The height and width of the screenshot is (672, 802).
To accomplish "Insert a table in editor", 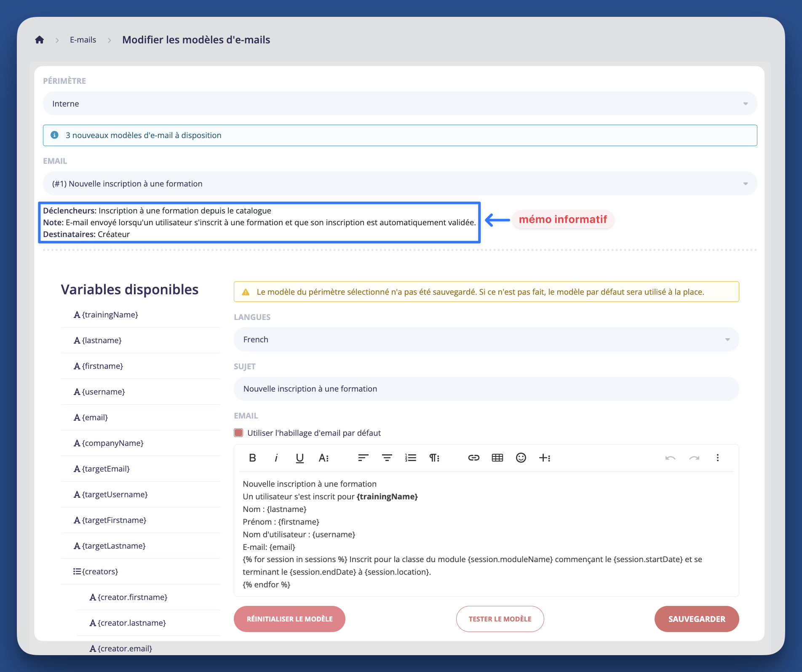I will coord(497,458).
